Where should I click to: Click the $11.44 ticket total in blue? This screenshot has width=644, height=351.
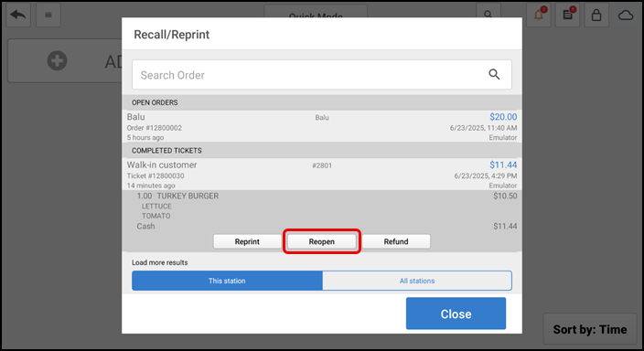tap(503, 165)
